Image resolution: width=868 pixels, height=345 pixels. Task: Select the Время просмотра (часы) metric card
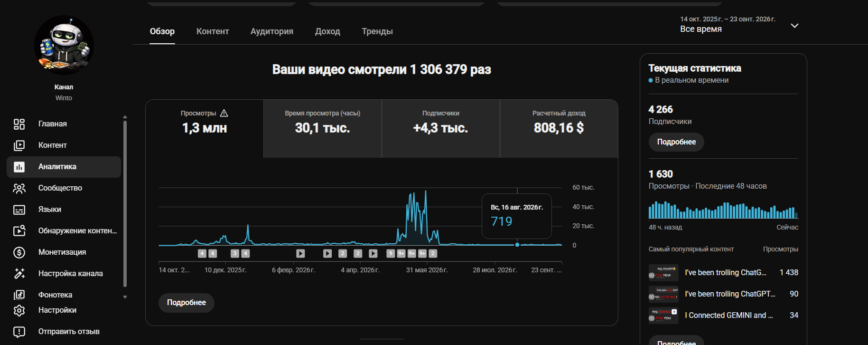tap(323, 128)
